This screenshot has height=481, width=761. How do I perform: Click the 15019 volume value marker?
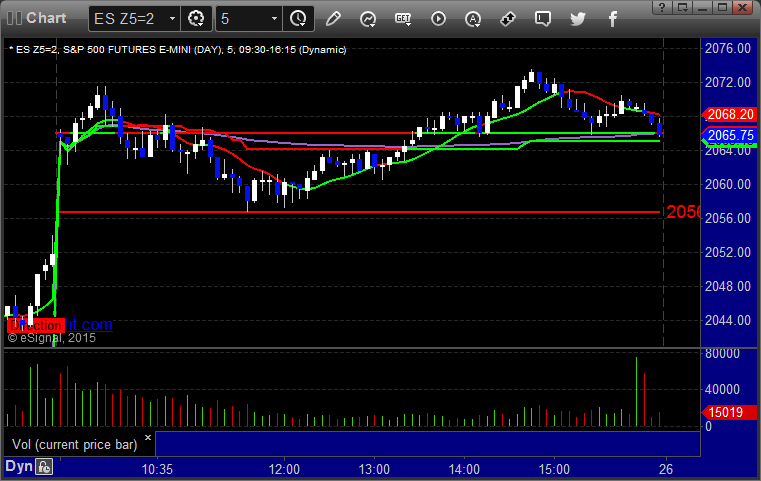(x=729, y=413)
